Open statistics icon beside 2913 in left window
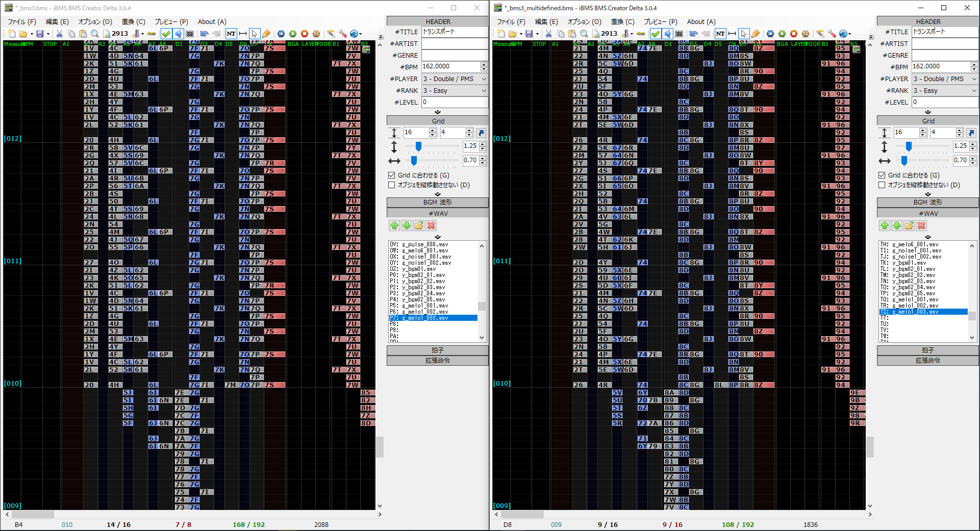 106,34
